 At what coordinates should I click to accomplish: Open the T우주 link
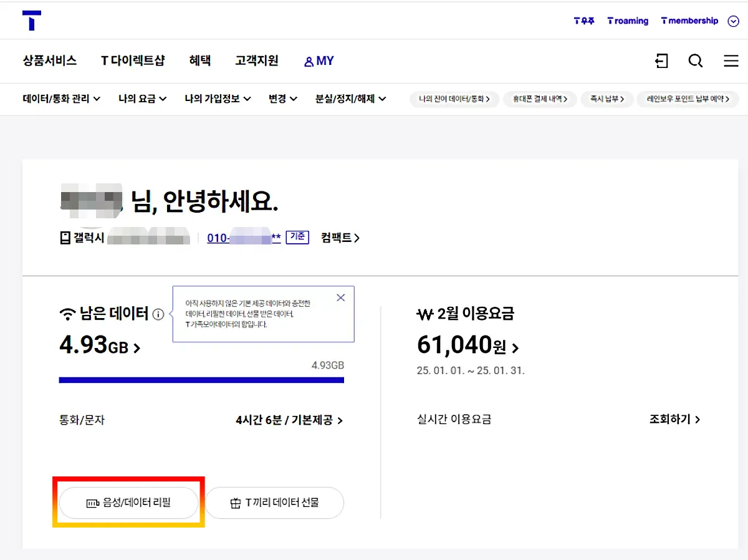coord(584,21)
